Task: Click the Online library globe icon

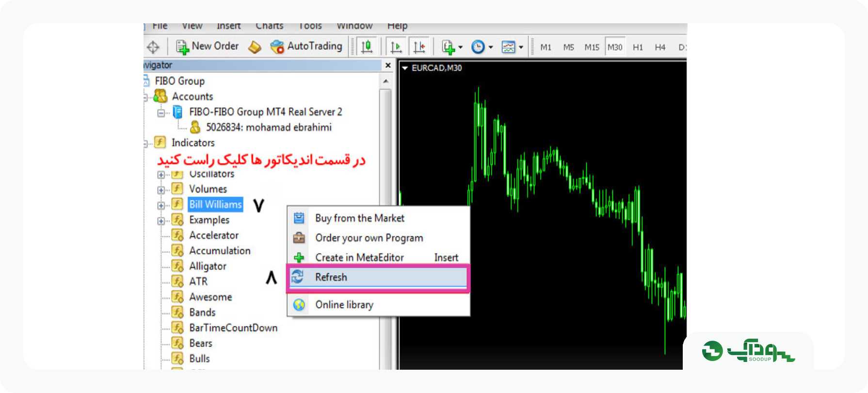Action: point(299,305)
